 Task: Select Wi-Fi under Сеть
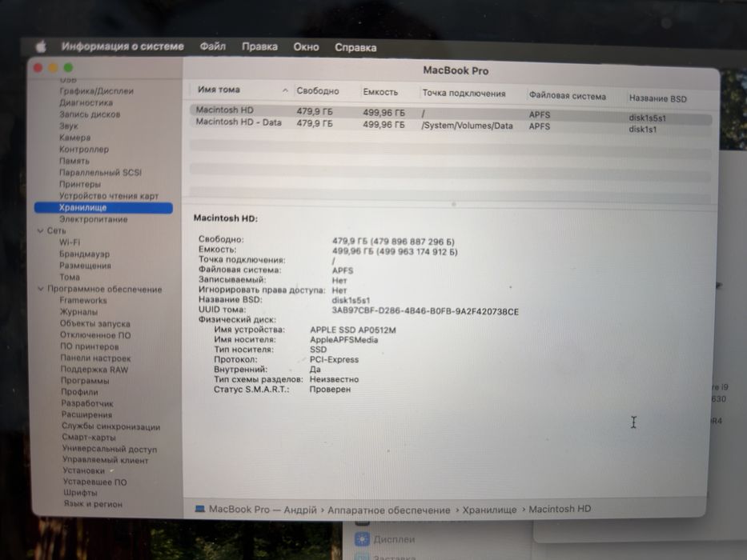click(x=70, y=242)
